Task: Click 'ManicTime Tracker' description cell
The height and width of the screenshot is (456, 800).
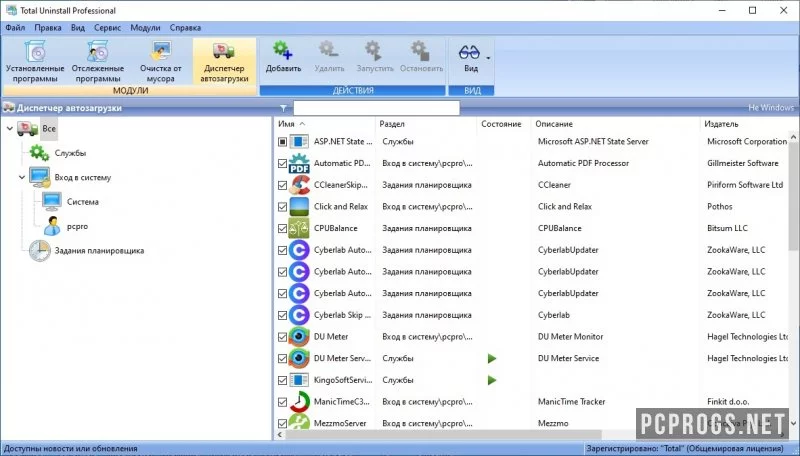Action: 571,402
